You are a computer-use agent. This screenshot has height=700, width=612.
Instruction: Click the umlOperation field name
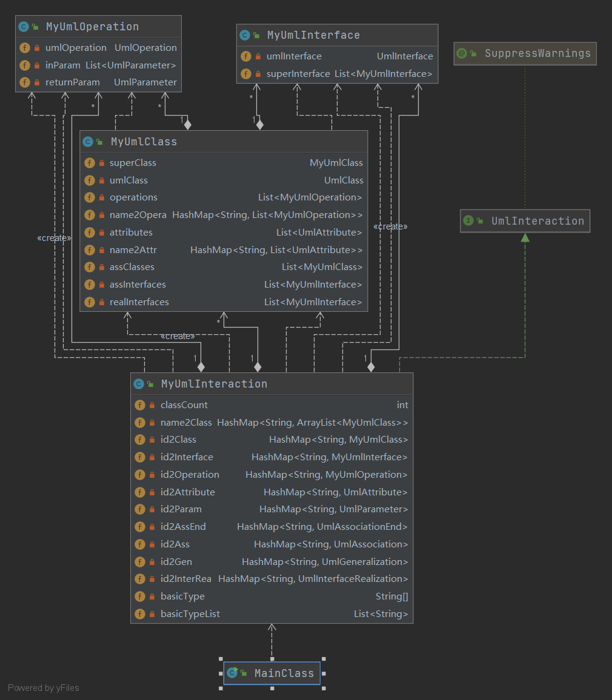point(76,48)
